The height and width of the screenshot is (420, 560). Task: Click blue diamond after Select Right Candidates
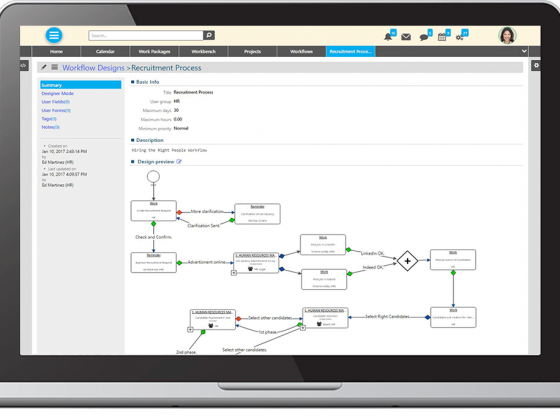coord(428,317)
